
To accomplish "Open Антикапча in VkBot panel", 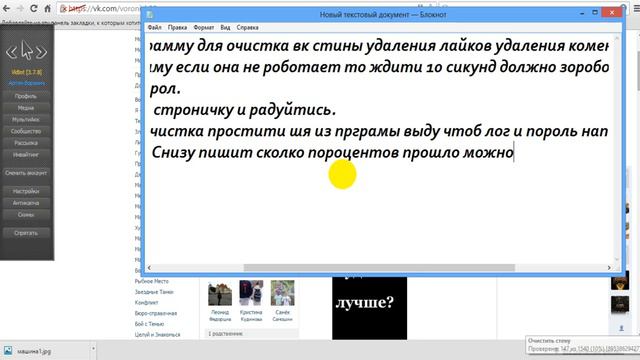I will 26,203.
